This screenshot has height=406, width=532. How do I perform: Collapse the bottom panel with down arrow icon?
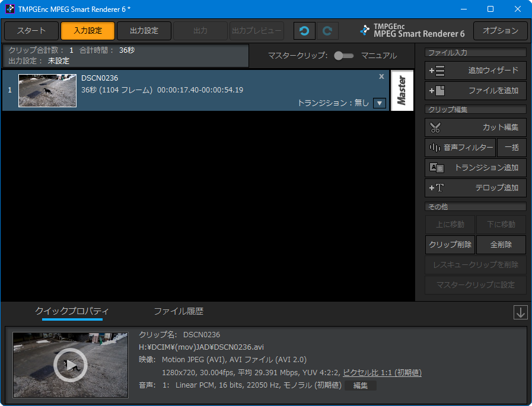tap(520, 312)
